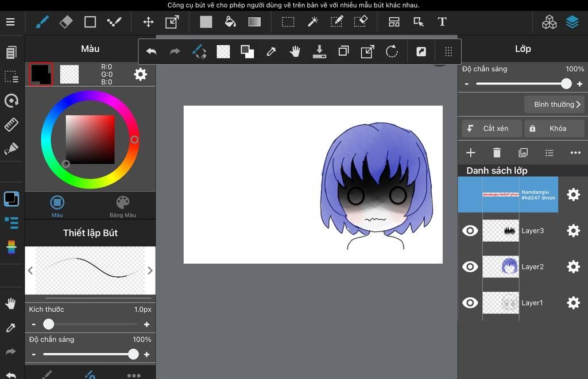
Task: Open the materials cubes panel
Action: (x=549, y=22)
